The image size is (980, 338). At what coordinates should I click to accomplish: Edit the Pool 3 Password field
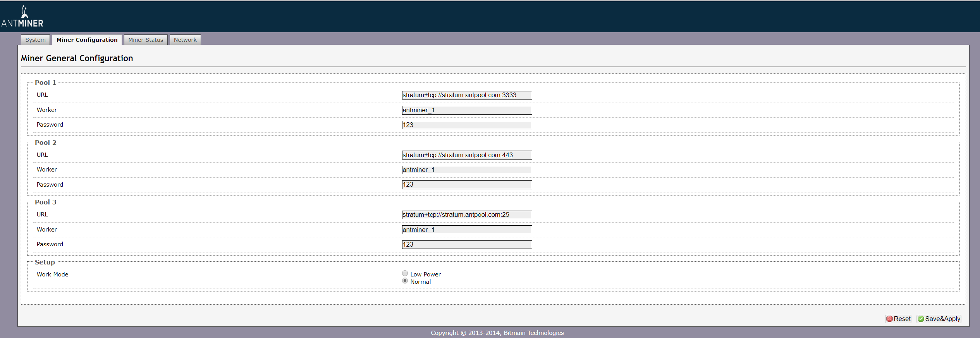click(467, 245)
